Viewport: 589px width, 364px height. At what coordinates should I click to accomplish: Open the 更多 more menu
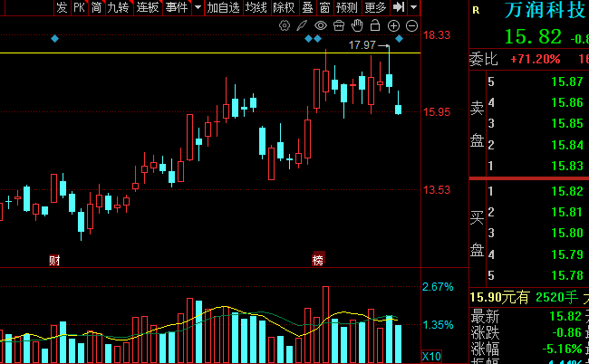point(375,7)
